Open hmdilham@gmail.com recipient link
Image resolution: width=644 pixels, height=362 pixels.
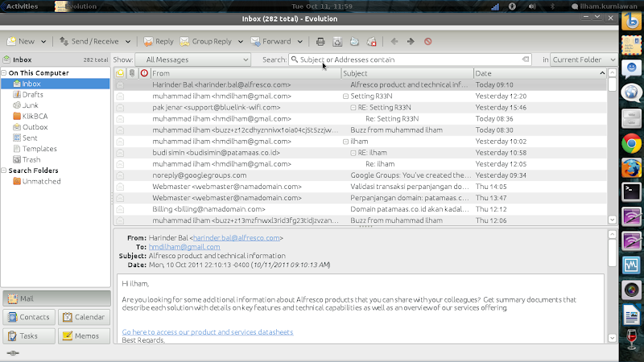(x=184, y=247)
